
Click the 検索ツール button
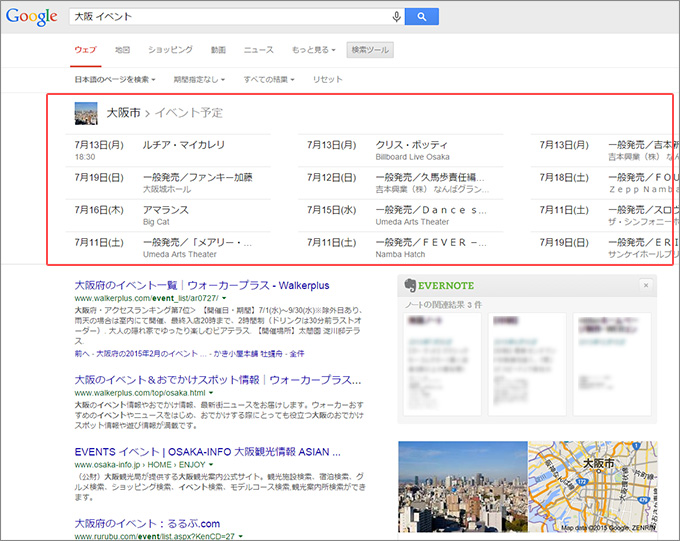tap(370, 50)
